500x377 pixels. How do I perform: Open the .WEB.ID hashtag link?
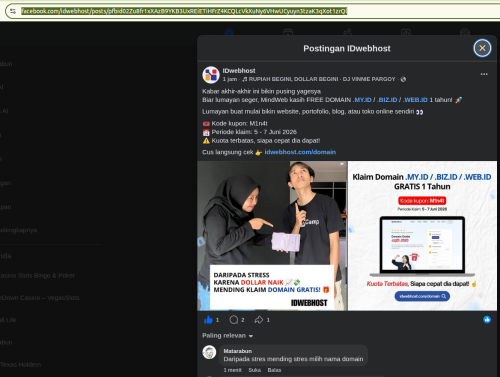click(x=415, y=100)
